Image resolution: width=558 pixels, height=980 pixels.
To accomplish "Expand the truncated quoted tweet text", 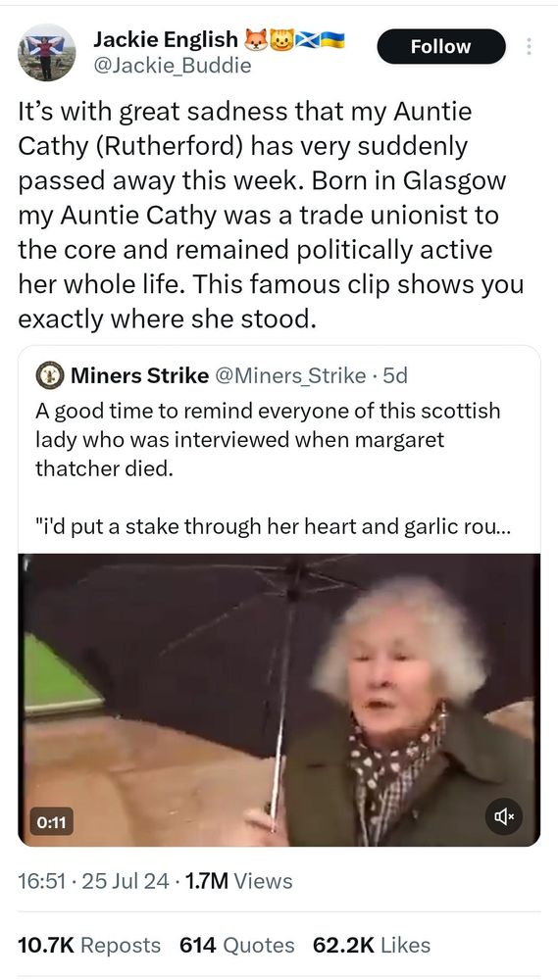I will coord(274,527).
